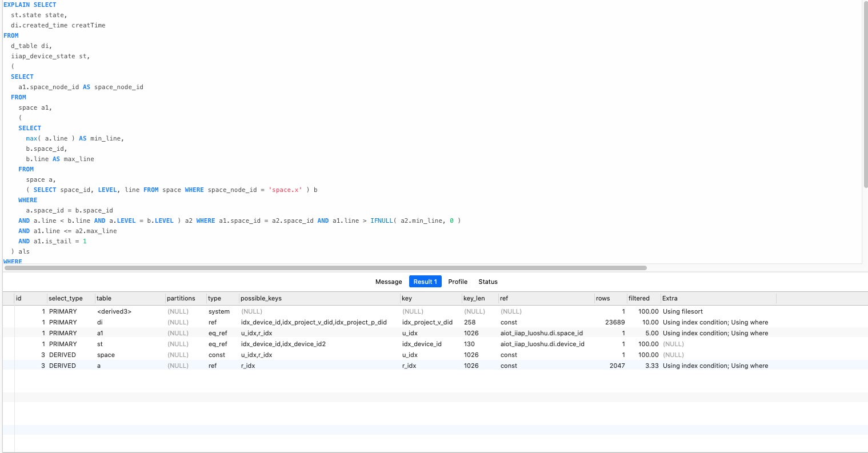Click the 'Using filesort' Extra cell
This screenshot has height=453, width=868.
click(x=683, y=311)
